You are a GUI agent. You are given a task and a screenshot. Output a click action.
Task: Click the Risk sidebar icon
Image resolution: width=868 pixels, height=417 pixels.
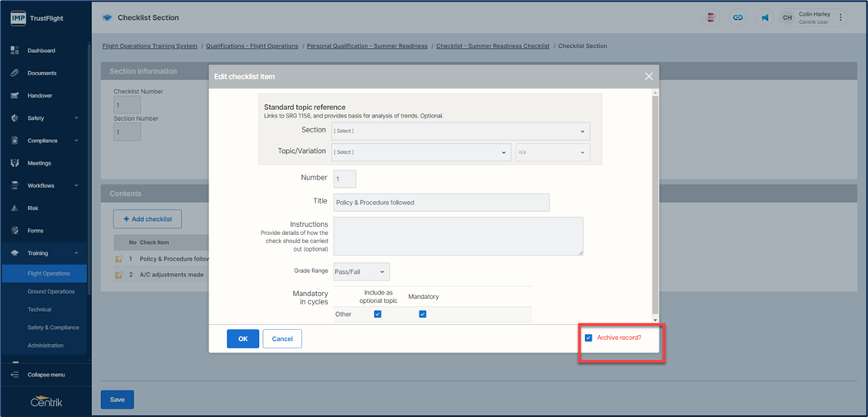(x=15, y=208)
